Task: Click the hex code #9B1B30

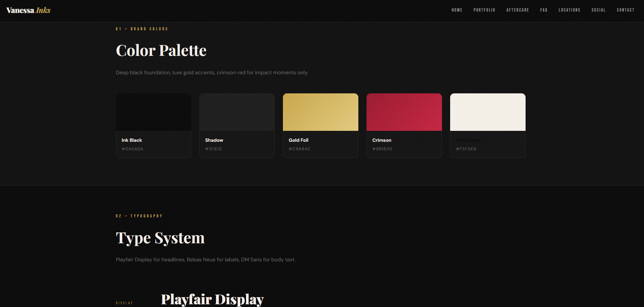Action: pos(383,149)
